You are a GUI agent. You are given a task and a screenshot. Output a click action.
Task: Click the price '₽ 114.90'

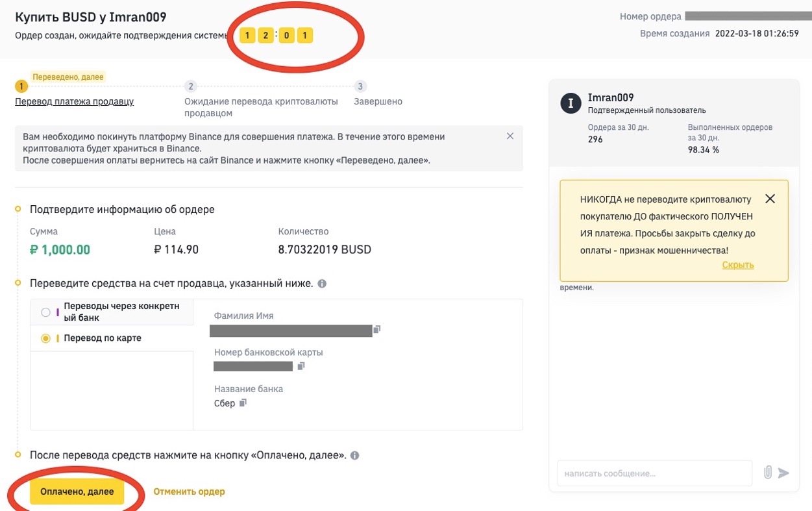[x=176, y=250]
